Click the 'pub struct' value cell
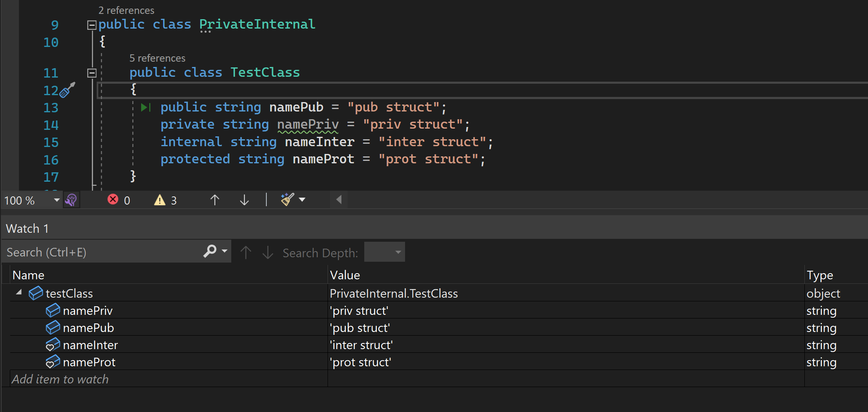Viewport: 868px width, 412px height. point(566,327)
